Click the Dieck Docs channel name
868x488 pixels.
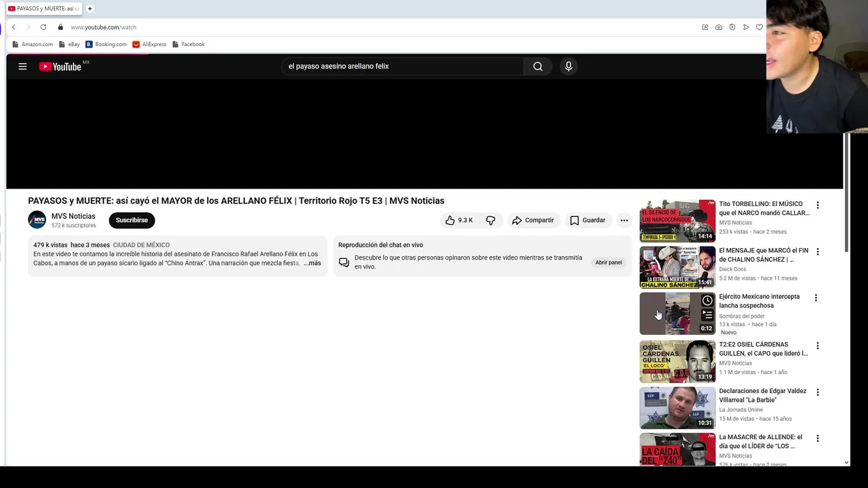(x=732, y=269)
